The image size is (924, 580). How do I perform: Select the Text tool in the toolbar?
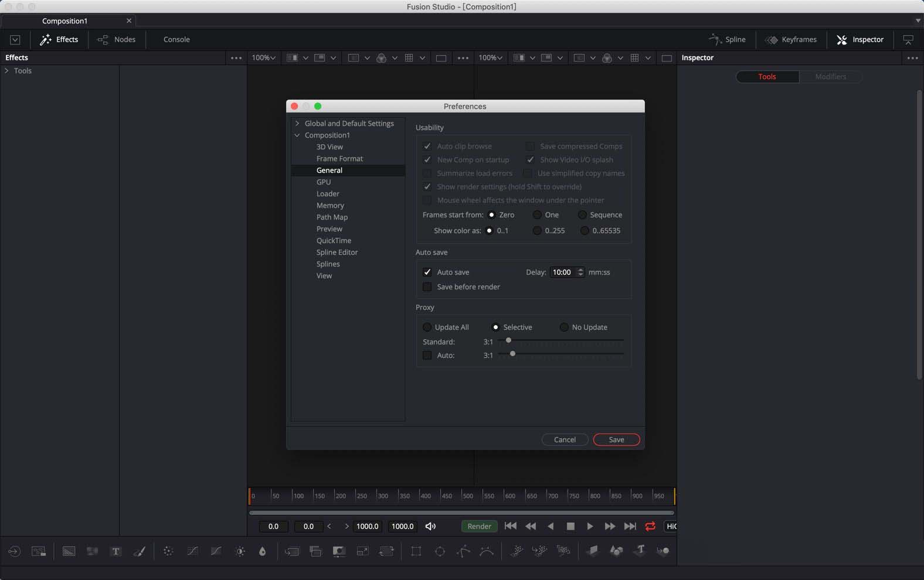(116, 551)
